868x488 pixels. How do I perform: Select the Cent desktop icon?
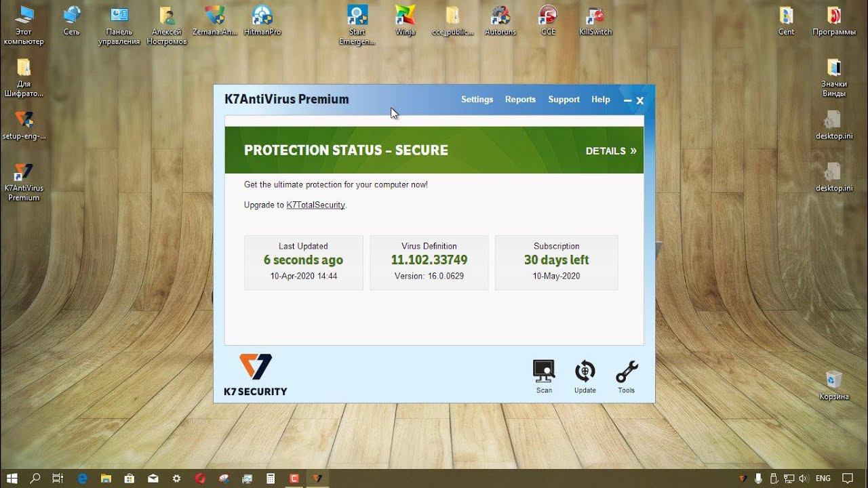[x=786, y=20]
